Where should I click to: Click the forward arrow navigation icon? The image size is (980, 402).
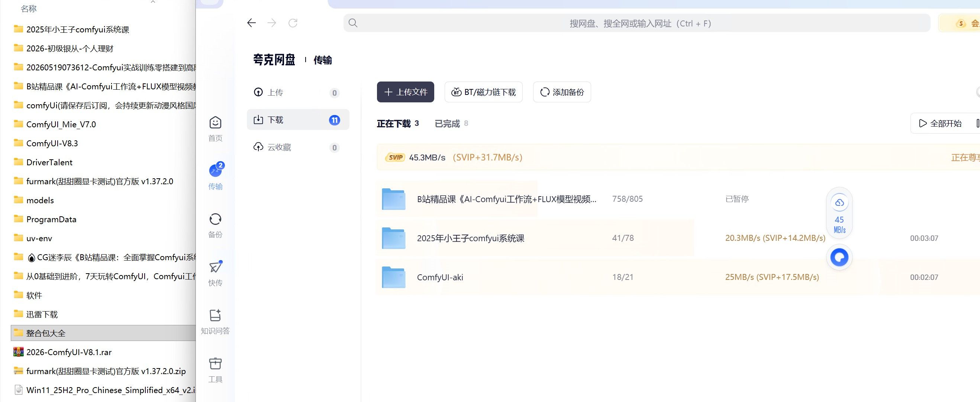click(x=272, y=23)
